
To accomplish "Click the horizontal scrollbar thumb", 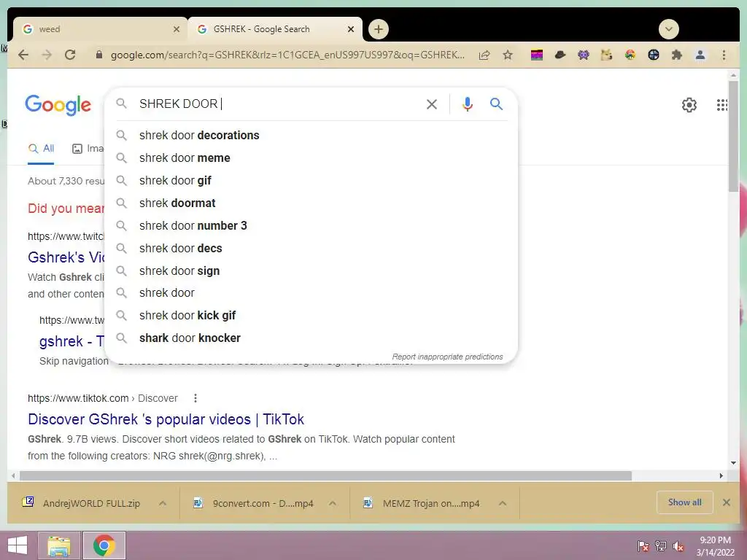I will 325,475.
